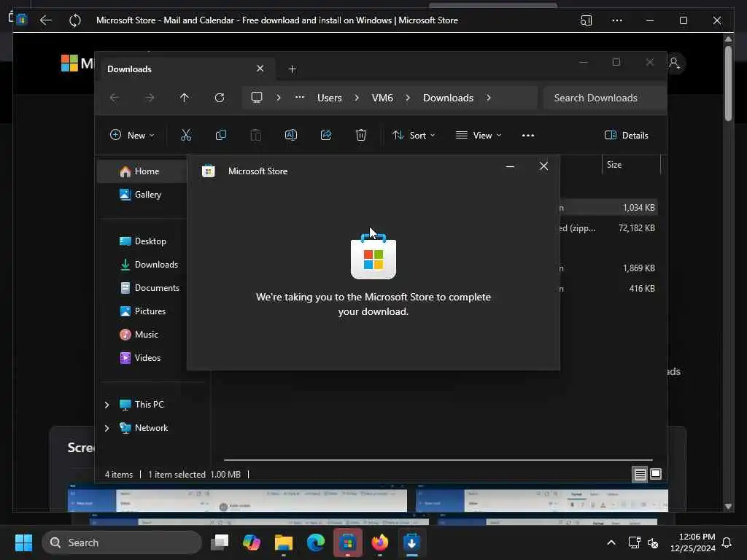This screenshot has height=560, width=747.
Task: Click the Search Downloads field
Action: point(604,98)
